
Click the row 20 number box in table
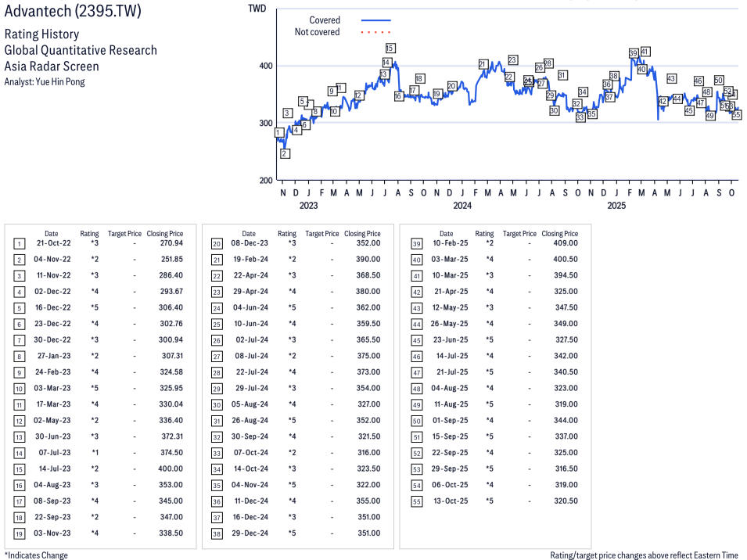tap(217, 244)
